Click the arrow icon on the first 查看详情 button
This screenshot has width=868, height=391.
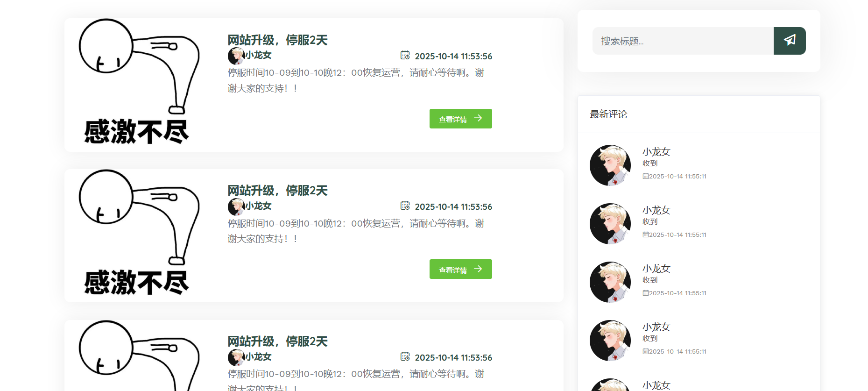click(x=478, y=118)
